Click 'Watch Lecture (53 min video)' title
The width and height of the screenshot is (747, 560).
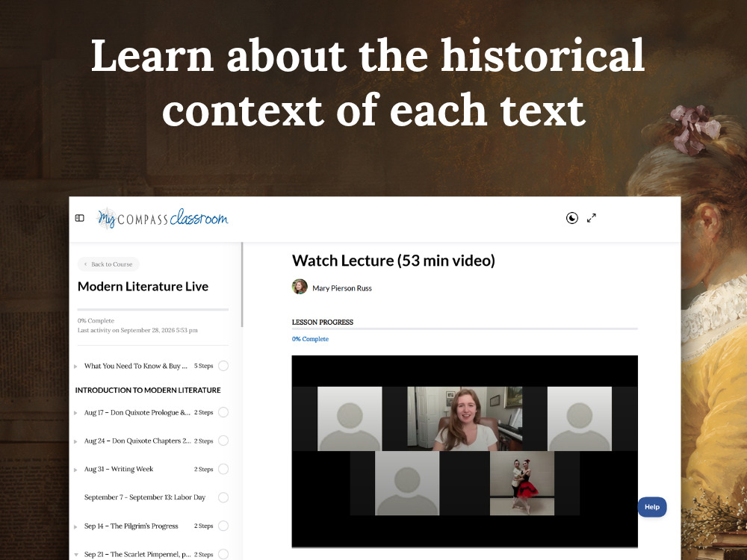[x=394, y=261]
